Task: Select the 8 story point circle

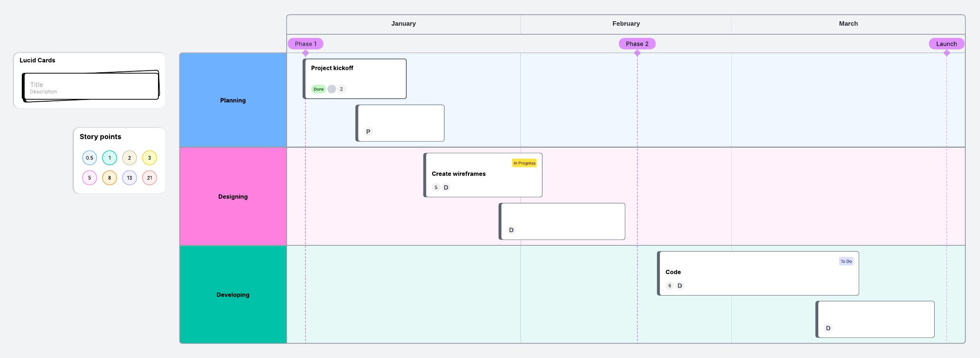Action: [109, 178]
